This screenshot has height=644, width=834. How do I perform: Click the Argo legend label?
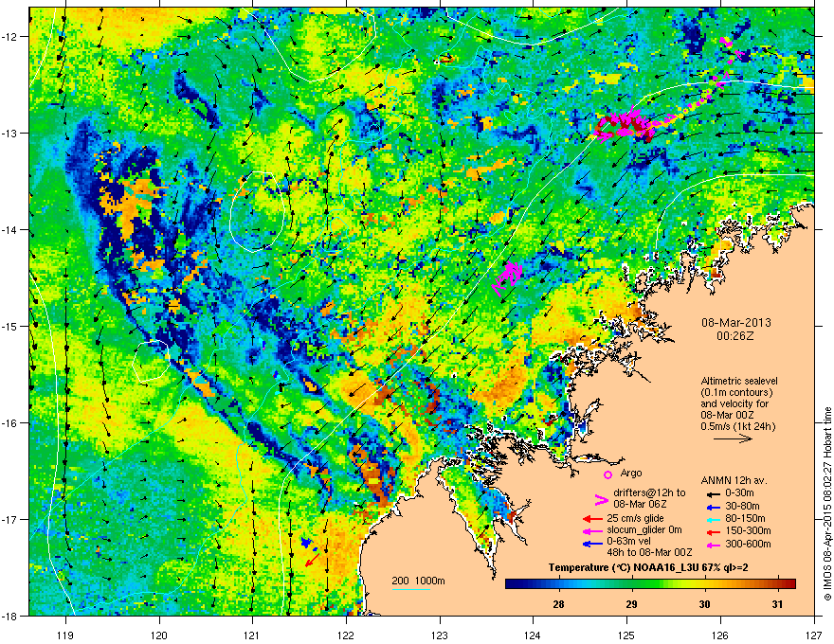(x=631, y=473)
